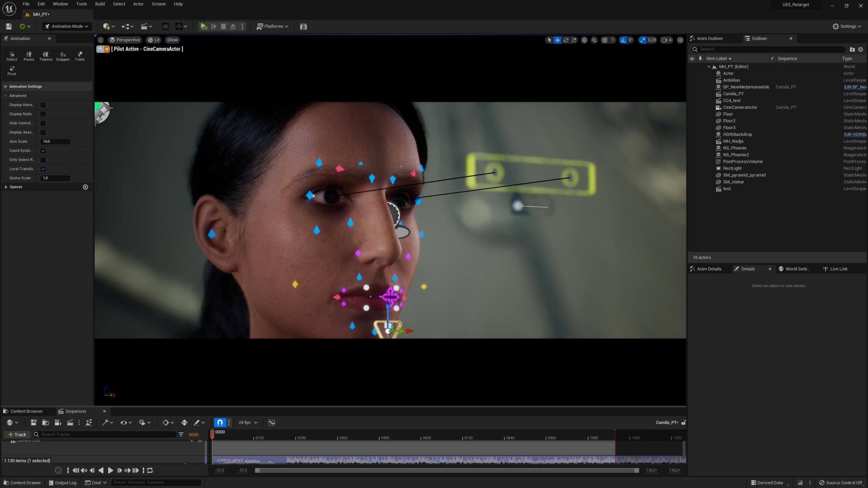Toggle world/local coordinate globe icon

[x=584, y=40]
